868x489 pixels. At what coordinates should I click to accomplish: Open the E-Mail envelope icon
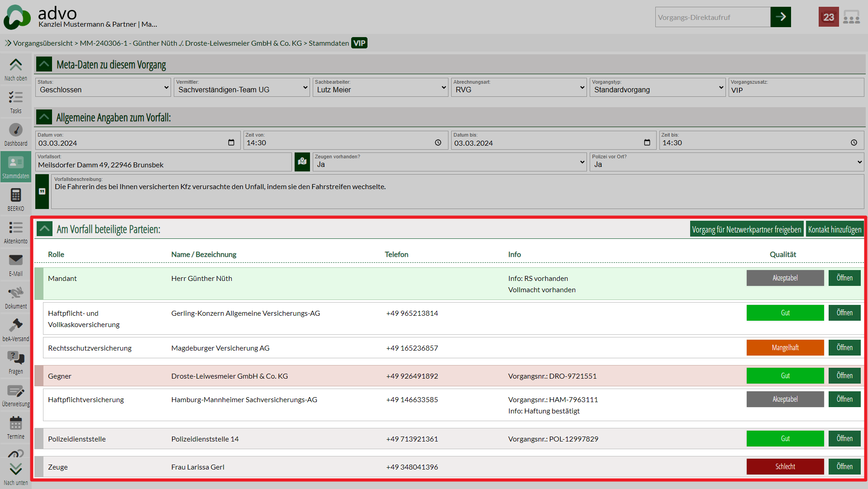click(16, 265)
